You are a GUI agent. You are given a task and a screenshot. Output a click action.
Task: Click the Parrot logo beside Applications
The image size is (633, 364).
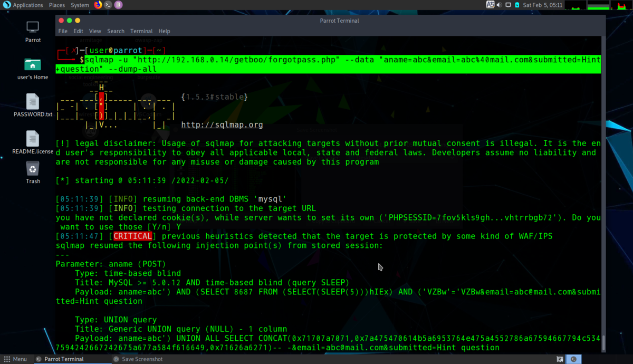point(7,5)
